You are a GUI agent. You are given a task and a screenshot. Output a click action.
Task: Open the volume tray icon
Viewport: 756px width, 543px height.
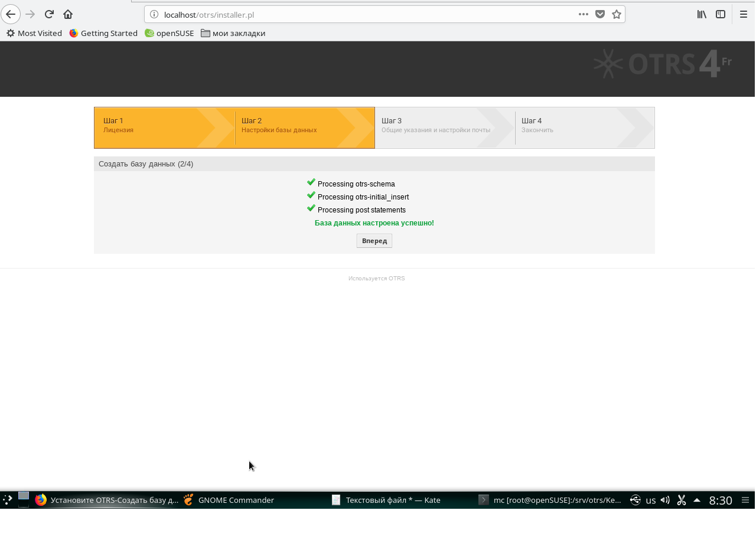tap(665, 500)
